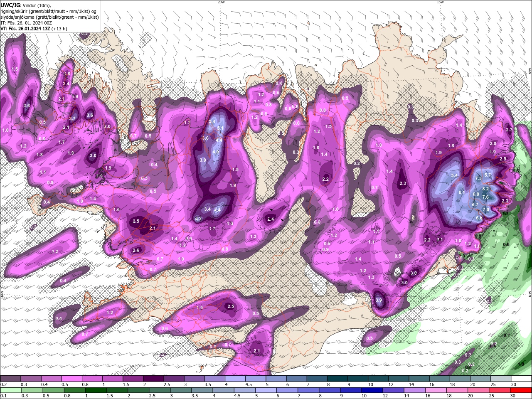Click the 'VT: Fös. 26.01.2024 13Z (+13 h)' line
The image size is (532, 399).
click(x=34, y=29)
